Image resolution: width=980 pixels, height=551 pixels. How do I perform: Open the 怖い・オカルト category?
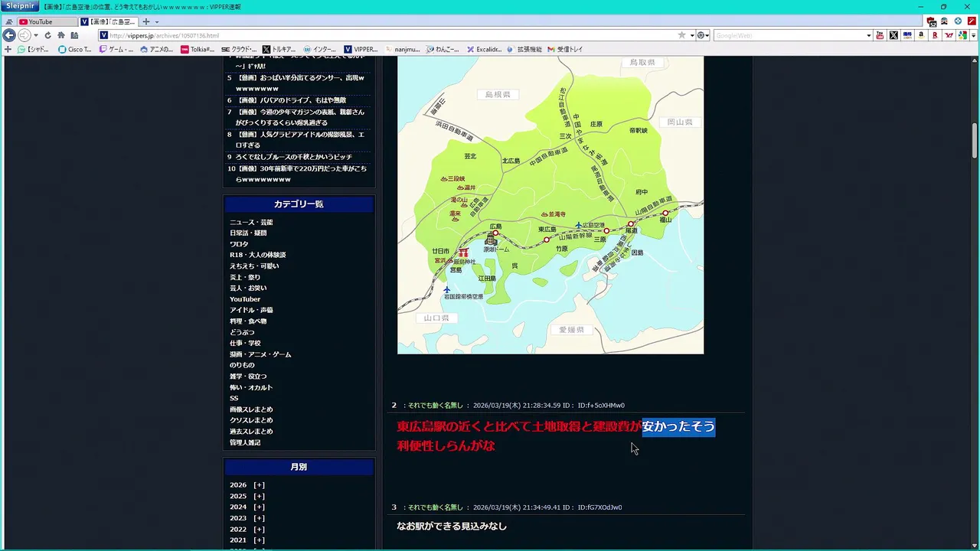click(251, 387)
